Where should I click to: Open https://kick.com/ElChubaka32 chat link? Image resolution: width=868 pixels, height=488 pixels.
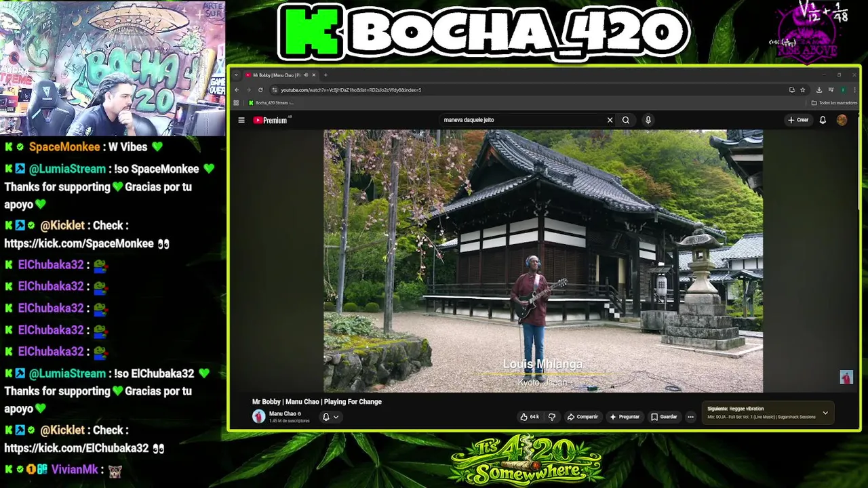pyautogui.click(x=76, y=448)
